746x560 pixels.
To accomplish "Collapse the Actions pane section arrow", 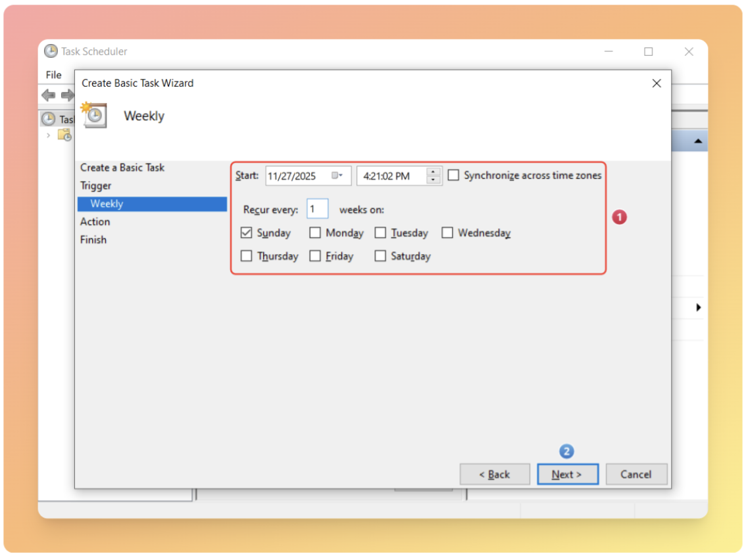I will coord(697,141).
